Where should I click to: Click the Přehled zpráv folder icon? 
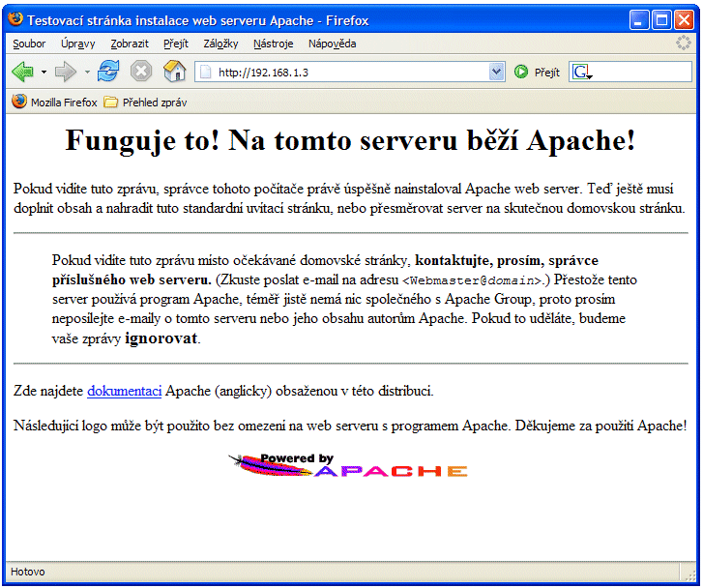tap(110, 103)
